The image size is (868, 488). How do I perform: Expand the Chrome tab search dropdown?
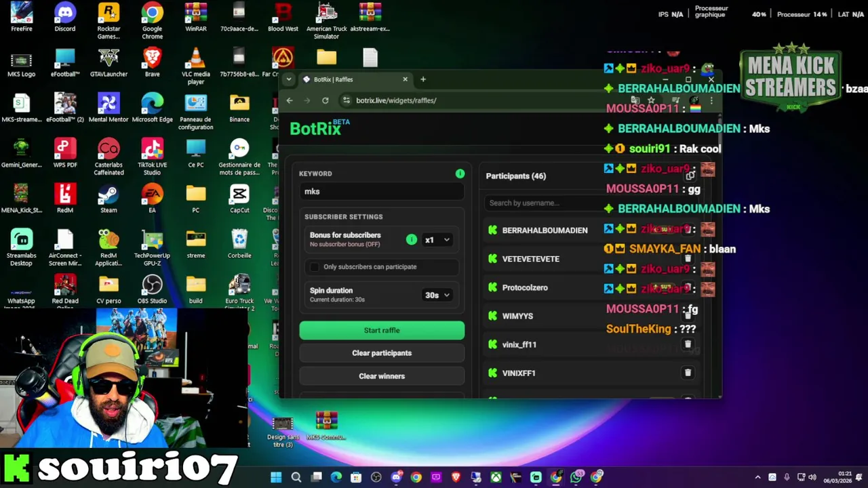(289, 79)
